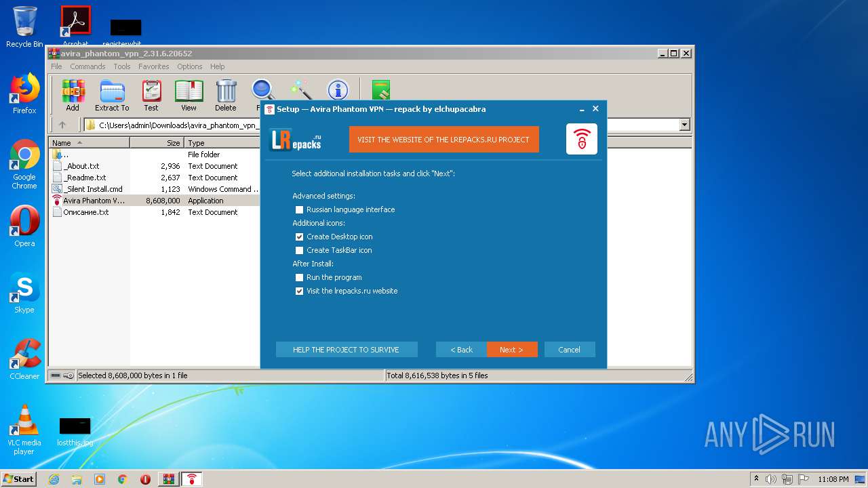Click the Avira Phantom VPN logo in the installer

pyautogui.click(x=582, y=139)
